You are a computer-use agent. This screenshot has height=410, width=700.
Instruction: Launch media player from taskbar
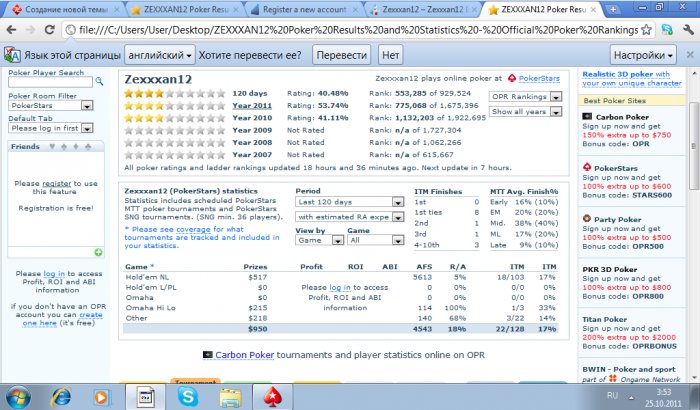pyautogui.click(x=101, y=397)
